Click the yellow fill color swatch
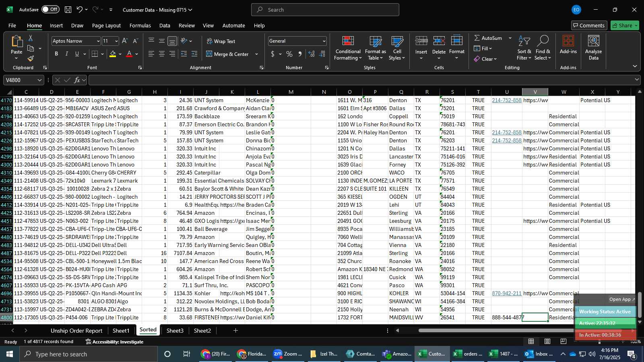Image resolution: width=644 pixels, height=362 pixels. click(x=113, y=54)
